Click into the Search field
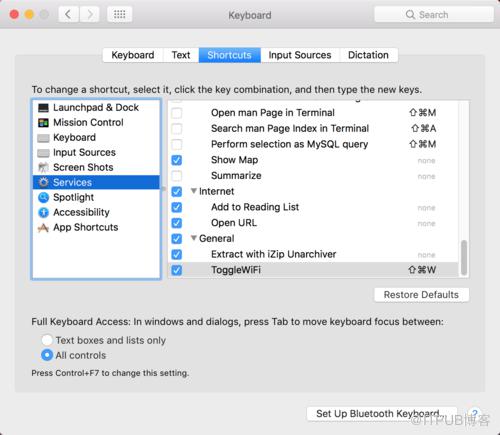Screen dimensions: 500x435 [x=434, y=15]
